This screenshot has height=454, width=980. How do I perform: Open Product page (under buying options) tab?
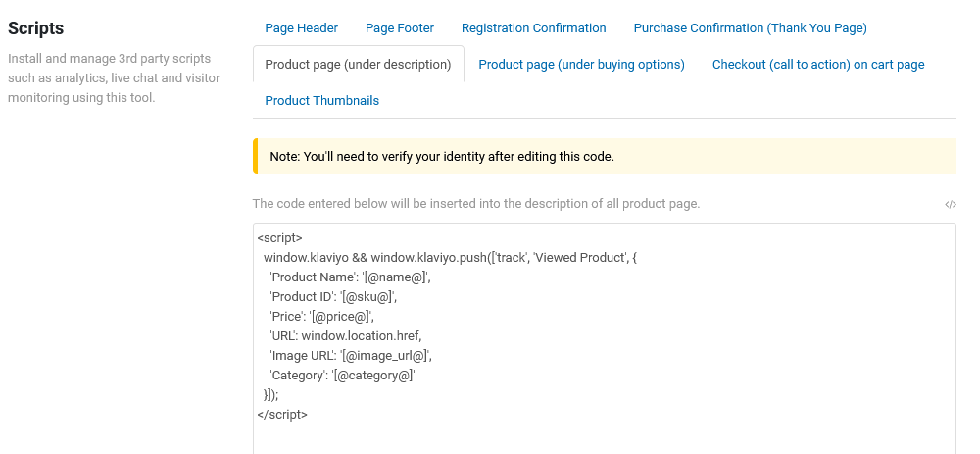pyautogui.click(x=581, y=65)
